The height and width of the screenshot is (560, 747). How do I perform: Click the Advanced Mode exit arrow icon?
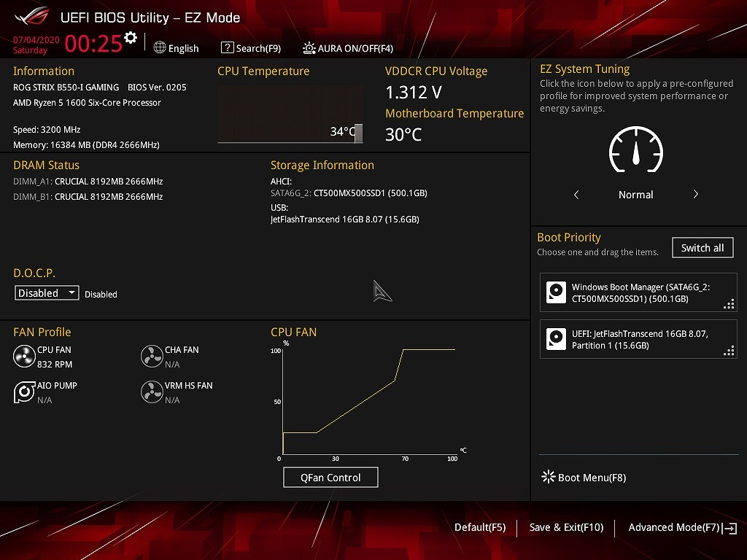click(x=729, y=528)
